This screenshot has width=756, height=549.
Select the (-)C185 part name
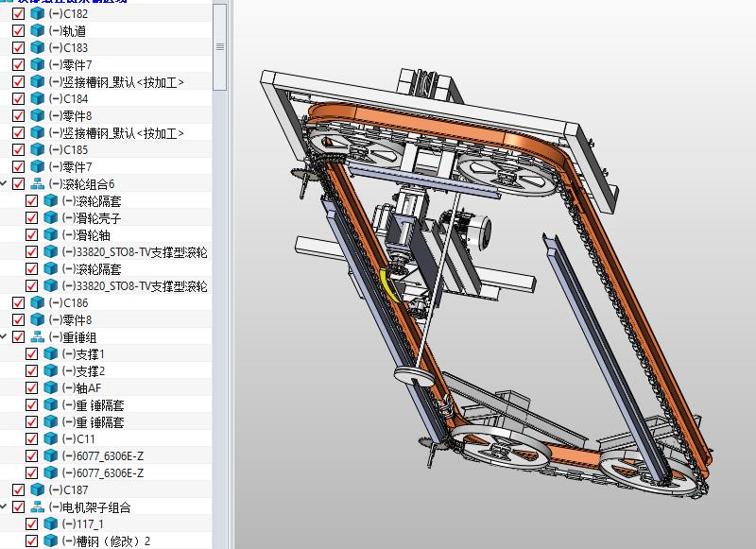point(68,150)
